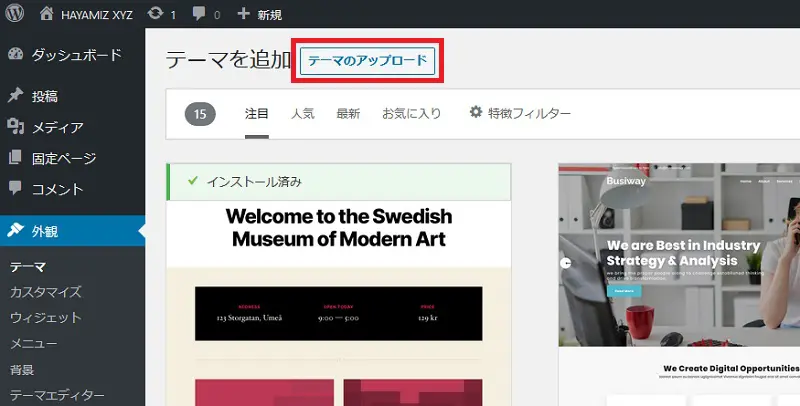Click the テーマのアップロード button
Screen dimensions: 800x406
pos(368,62)
